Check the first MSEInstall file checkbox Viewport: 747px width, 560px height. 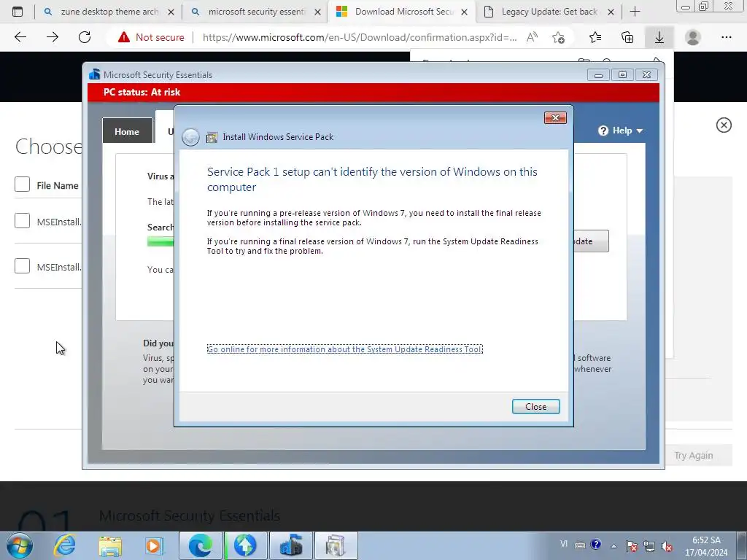[22, 220]
